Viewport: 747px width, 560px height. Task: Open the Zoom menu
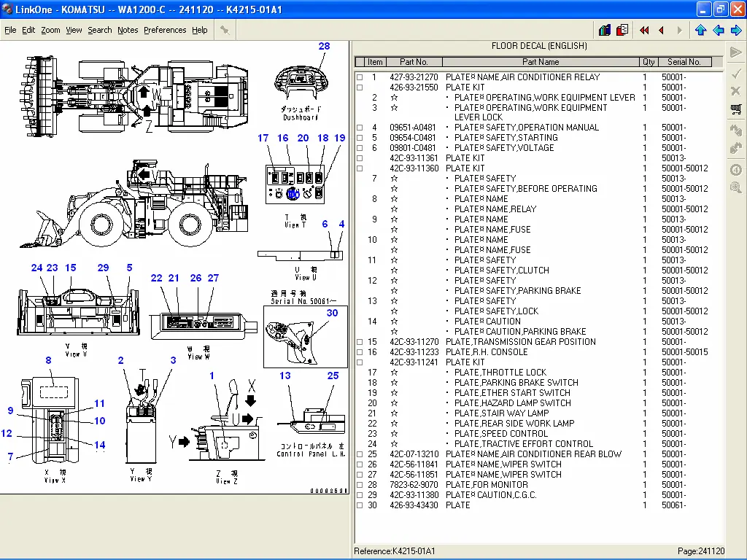click(x=50, y=30)
